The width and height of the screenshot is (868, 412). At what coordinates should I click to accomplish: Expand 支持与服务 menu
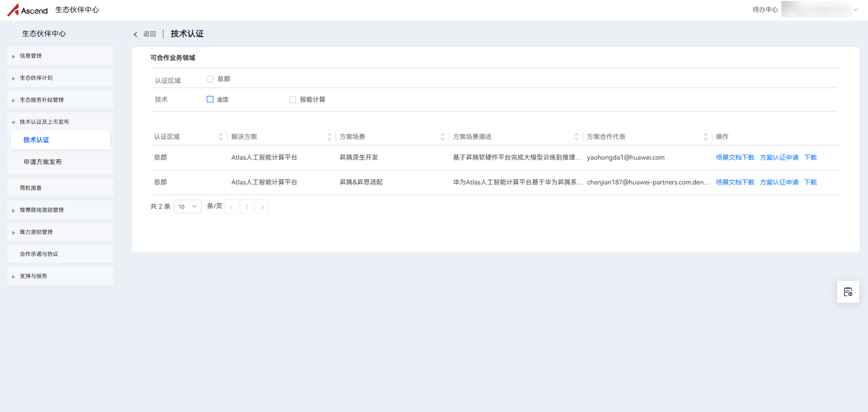pyautogui.click(x=60, y=276)
